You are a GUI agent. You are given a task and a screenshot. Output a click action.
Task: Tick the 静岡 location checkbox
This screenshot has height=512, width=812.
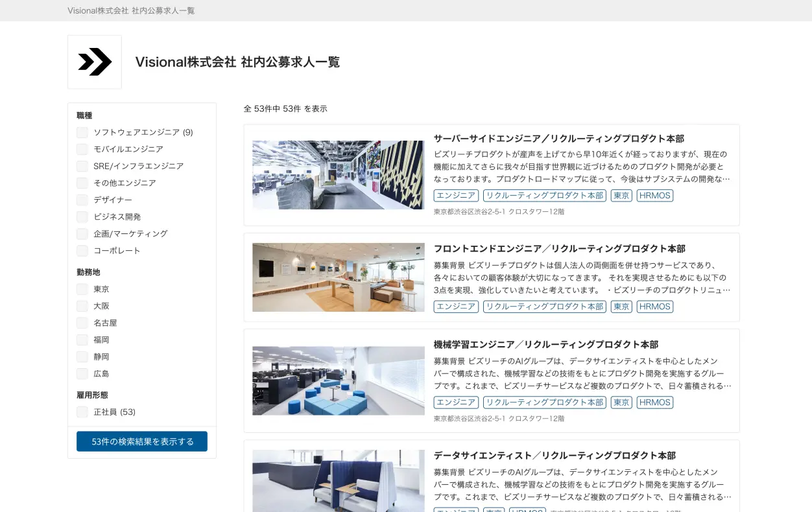tap(82, 356)
